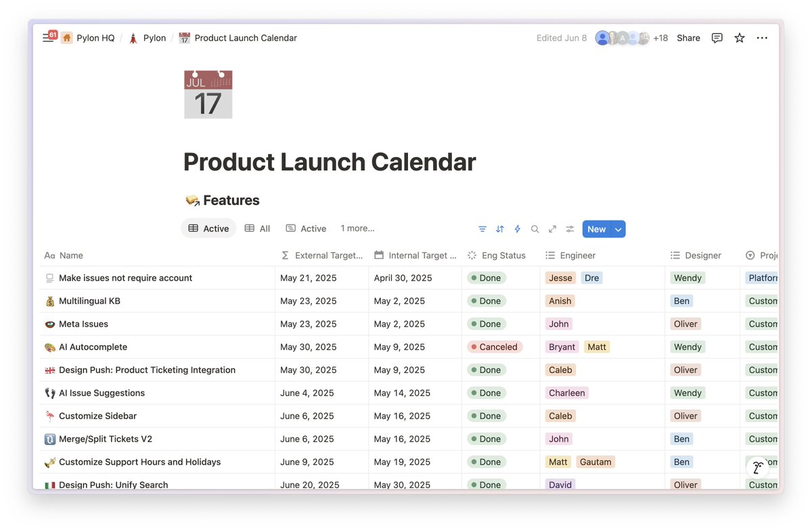Screen dimensions: 812x531
Task: Open the sort arrows icon
Action: point(500,229)
